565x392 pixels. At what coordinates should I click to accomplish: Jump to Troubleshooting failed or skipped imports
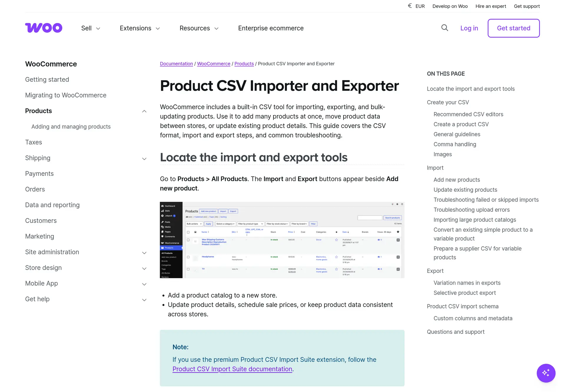tap(486, 200)
